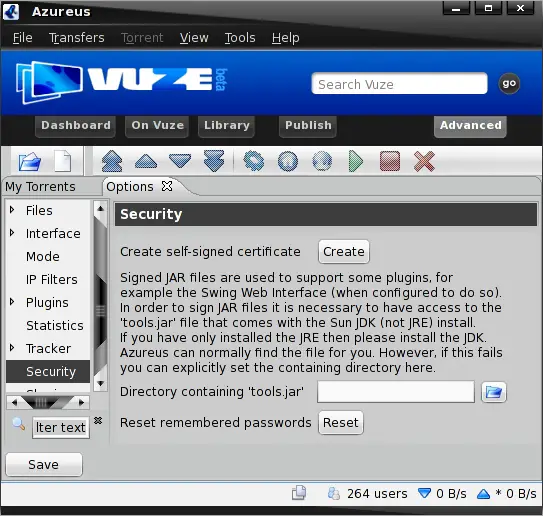Browse for tools.jar directory folder icon
543x516 pixels.
click(x=493, y=392)
